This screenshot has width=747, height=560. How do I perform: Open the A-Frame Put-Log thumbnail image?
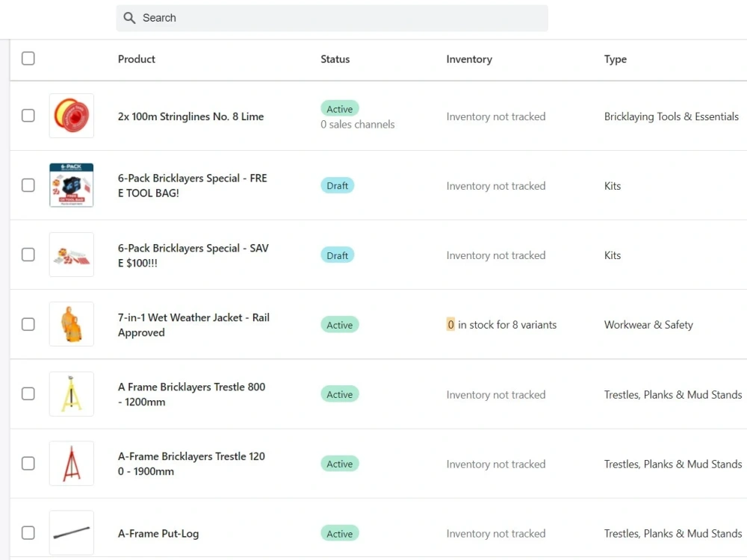[72, 533]
